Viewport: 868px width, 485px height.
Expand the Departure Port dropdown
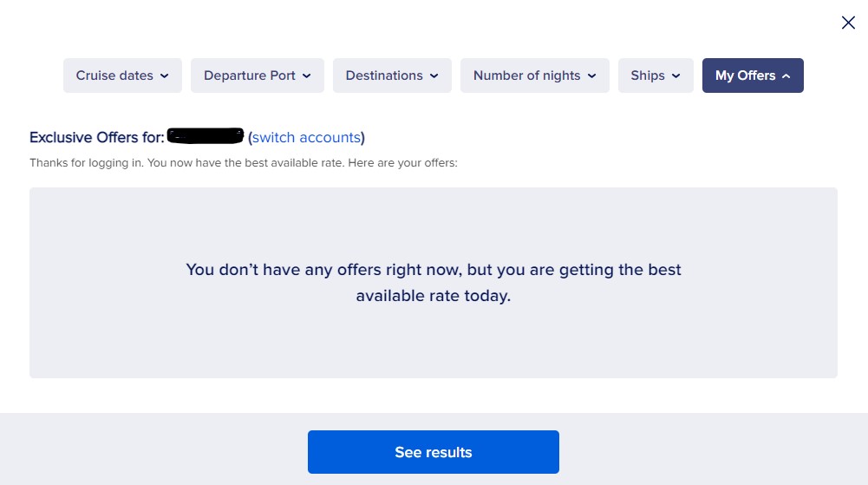coord(258,75)
